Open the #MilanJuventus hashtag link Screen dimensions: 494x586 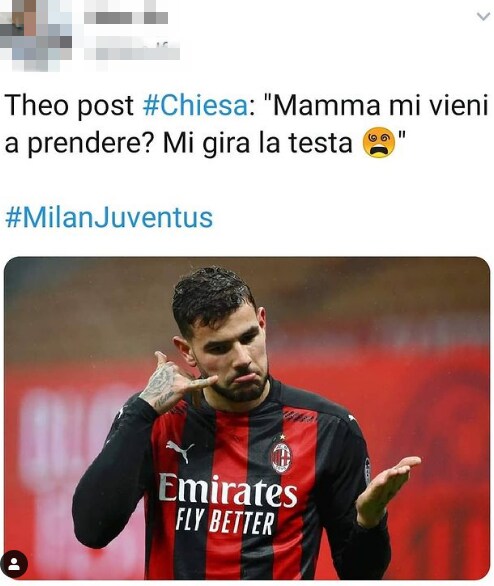tap(109, 218)
